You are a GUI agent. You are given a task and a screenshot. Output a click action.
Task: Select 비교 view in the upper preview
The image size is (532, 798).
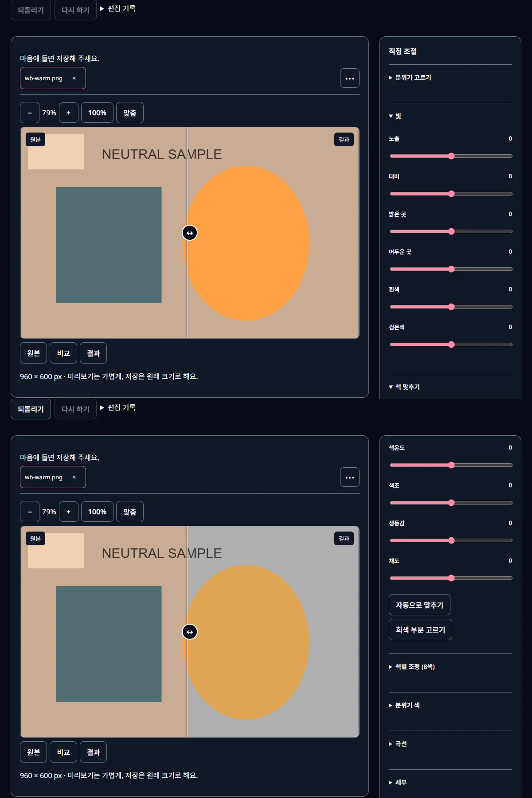point(63,353)
